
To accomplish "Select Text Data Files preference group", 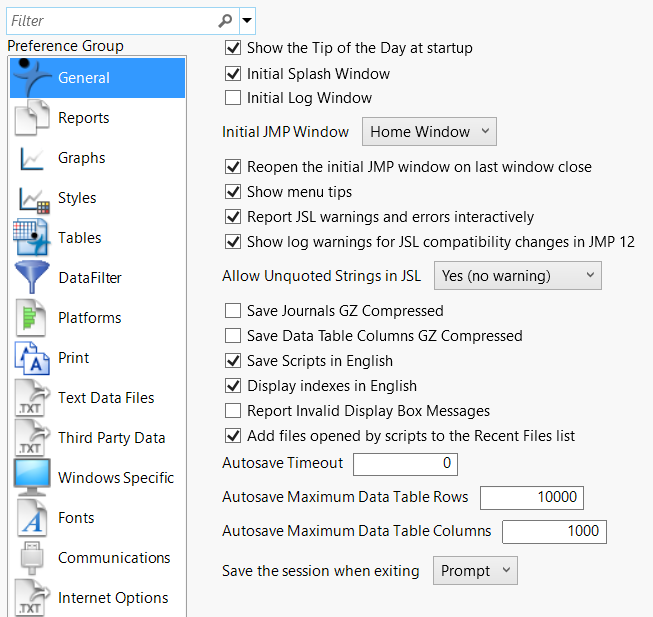I will [x=106, y=398].
